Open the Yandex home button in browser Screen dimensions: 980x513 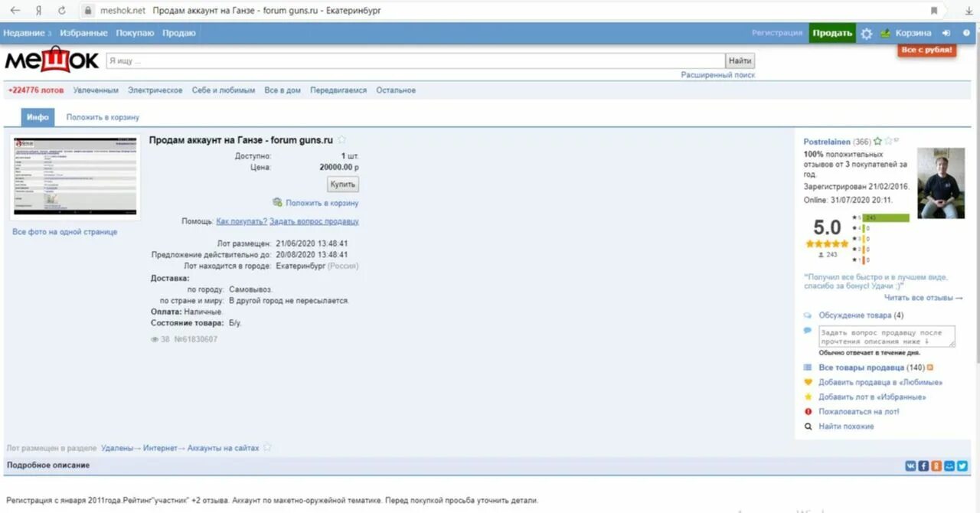(38, 11)
